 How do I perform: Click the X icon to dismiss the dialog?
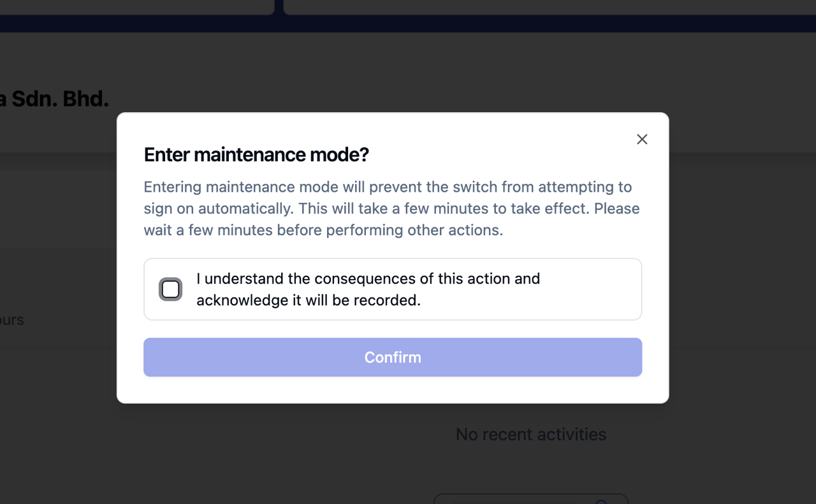coord(642,139)
